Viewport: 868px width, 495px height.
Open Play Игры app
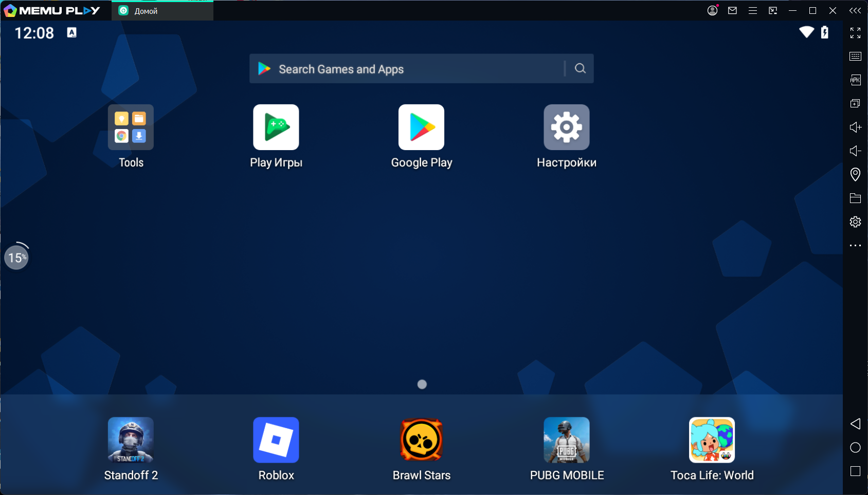click(276, 127)
